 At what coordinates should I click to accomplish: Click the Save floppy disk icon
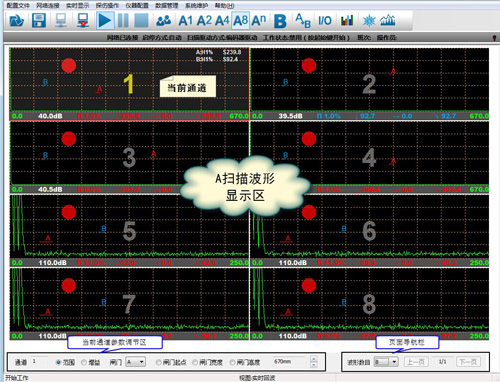click(39, 21)
